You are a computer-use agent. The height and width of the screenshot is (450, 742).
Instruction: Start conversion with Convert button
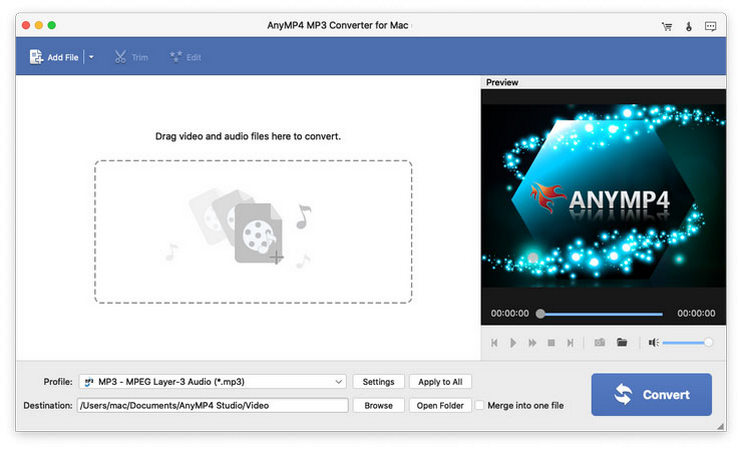[652, 395]
